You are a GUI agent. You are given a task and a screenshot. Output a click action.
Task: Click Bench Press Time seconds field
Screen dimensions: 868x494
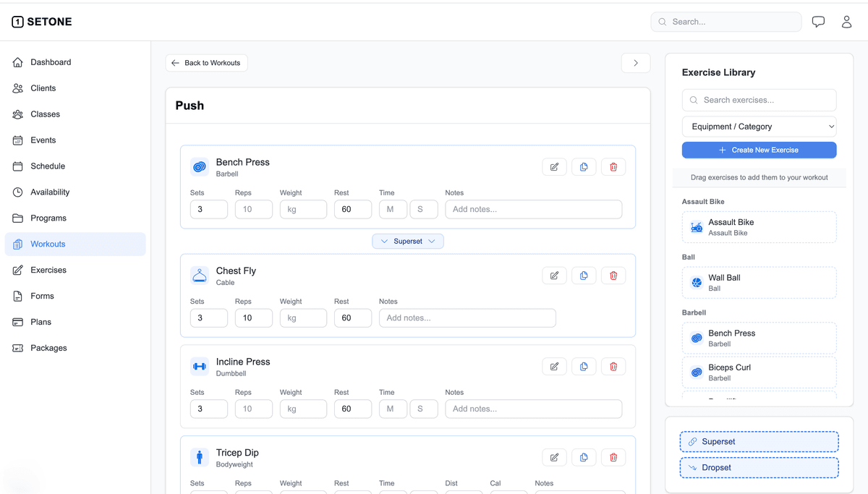coord(424,209)
